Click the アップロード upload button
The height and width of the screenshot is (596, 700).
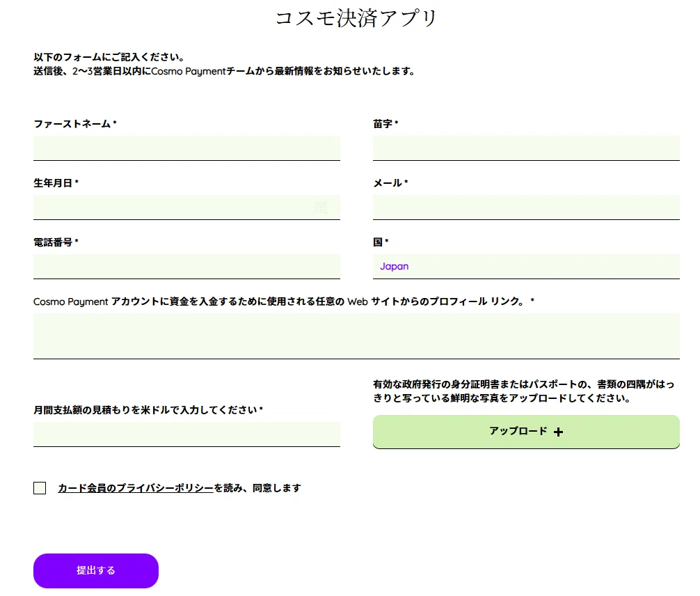click(526, 432)
